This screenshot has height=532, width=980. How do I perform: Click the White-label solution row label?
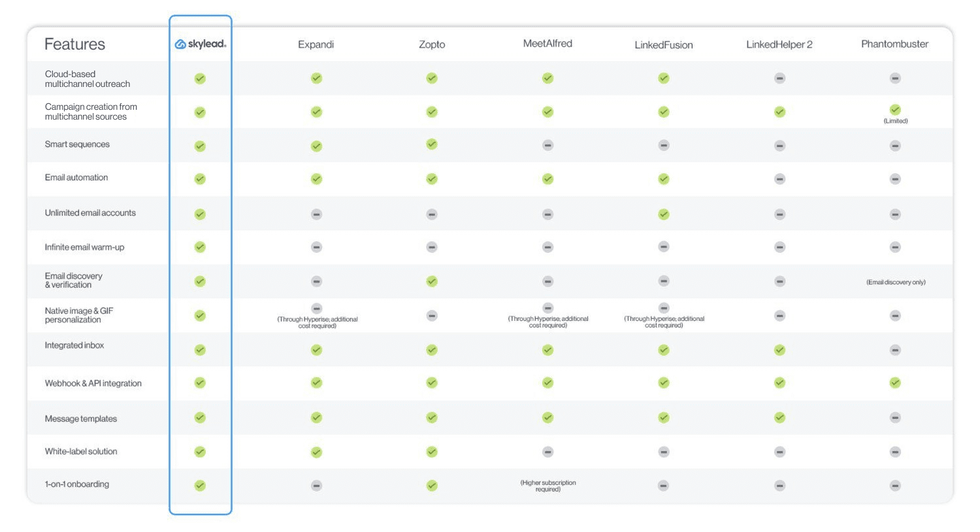pyautogui.click(x=81, y=452)
